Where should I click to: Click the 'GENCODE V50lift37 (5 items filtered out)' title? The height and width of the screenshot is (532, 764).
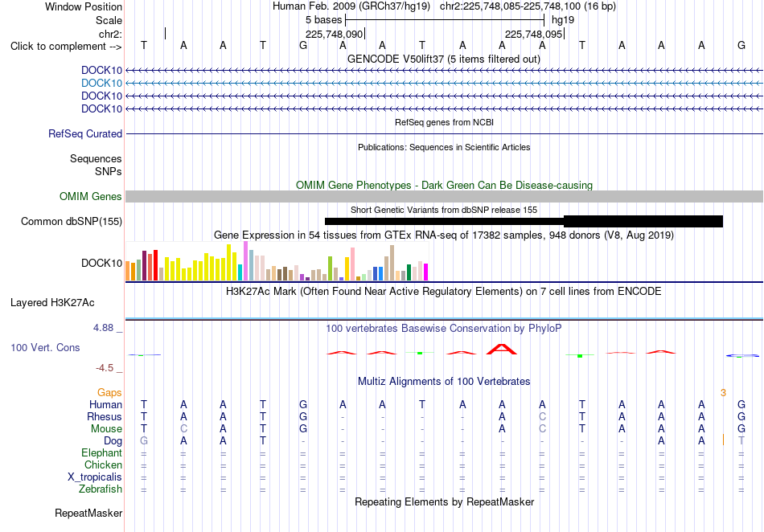[x=444, y=59]
